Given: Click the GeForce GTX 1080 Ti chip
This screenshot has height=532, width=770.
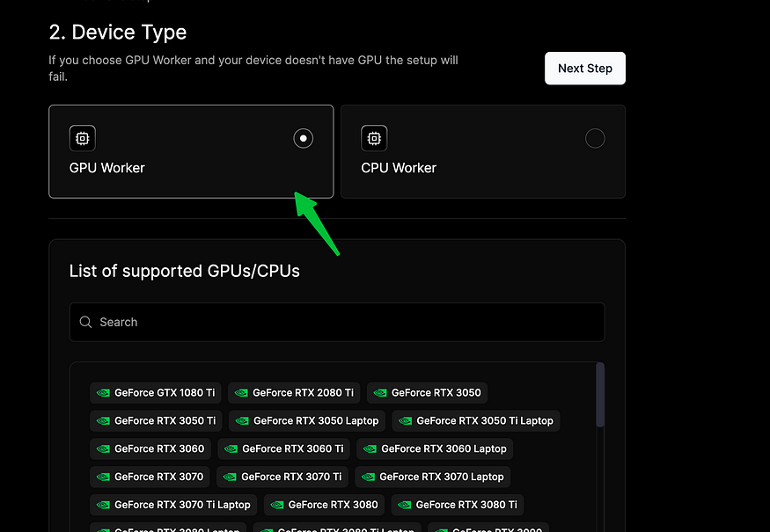Looking at the screenshot, I should click(x=156, y=392).
